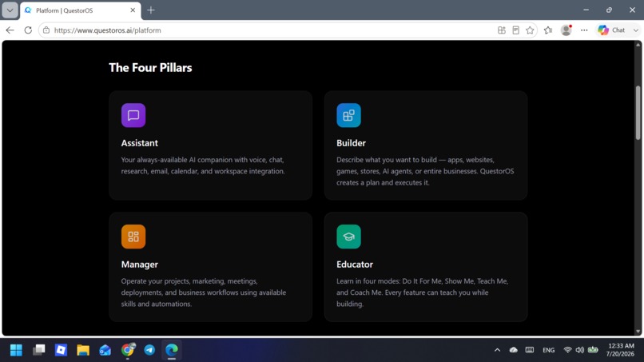Click the orange Manager grid icon
The width and height of the screenshot is (644, 362).
pos(133,237)
